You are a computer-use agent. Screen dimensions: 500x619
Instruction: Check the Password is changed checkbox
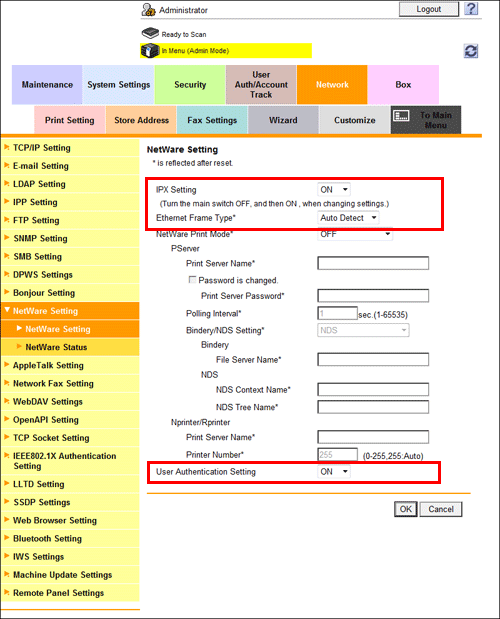click(x=192, y=280)
